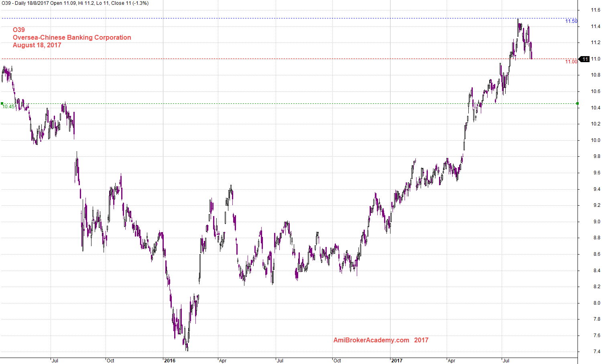Click the Jul label between 2016 and 2017
Screen dimensions: 602x364
coord(280,361)
